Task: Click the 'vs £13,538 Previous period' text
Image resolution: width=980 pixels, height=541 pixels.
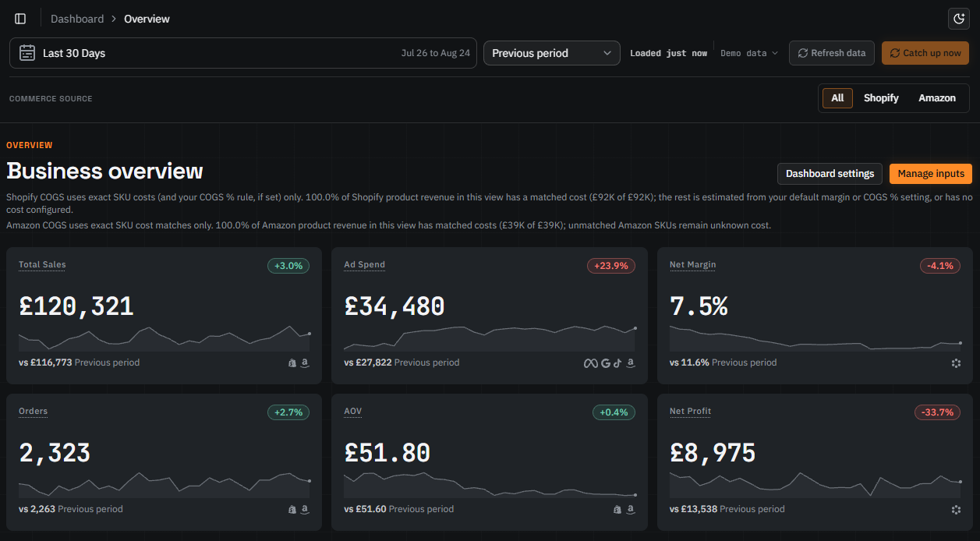Action: pos(727,509)
